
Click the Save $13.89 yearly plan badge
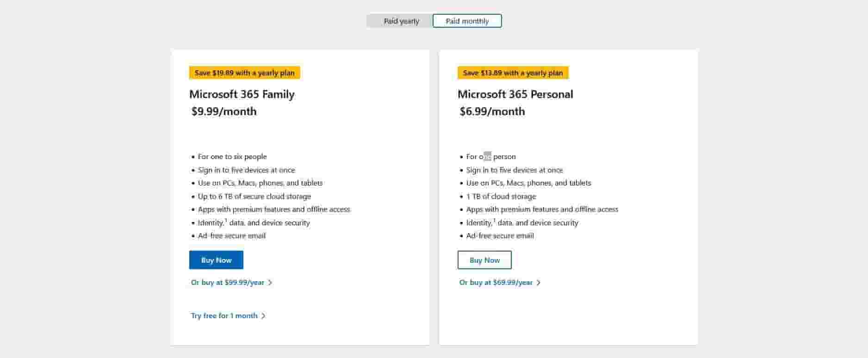coord(512,73)
